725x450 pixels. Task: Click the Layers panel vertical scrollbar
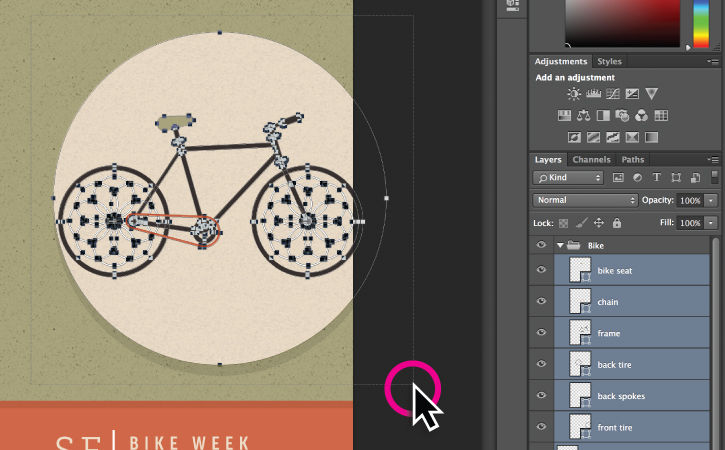coord(715,342)
